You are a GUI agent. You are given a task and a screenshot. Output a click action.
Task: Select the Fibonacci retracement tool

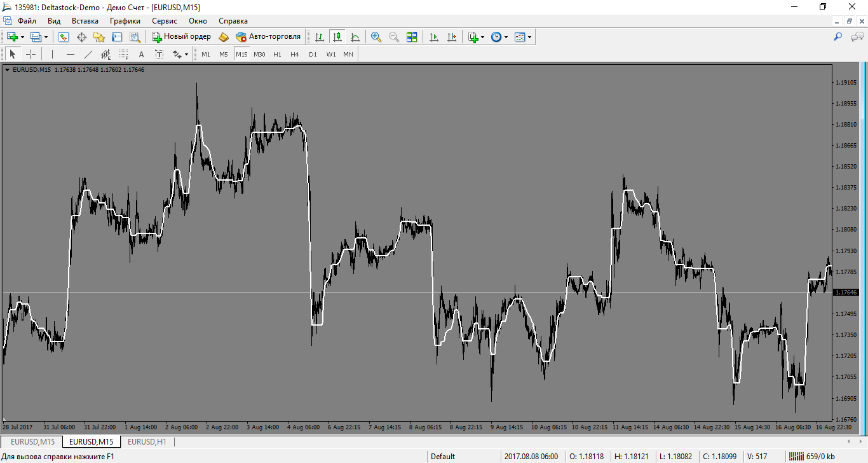pyautogui.click(x=124, y=54)
